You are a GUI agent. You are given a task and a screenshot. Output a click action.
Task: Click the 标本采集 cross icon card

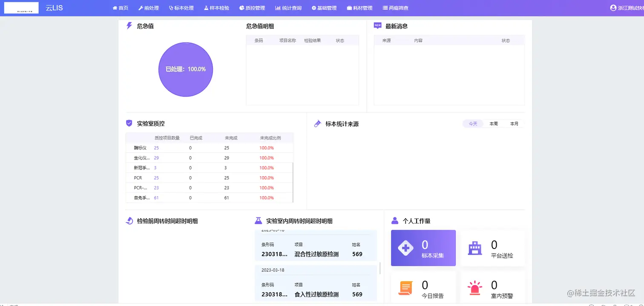(407, 248)
